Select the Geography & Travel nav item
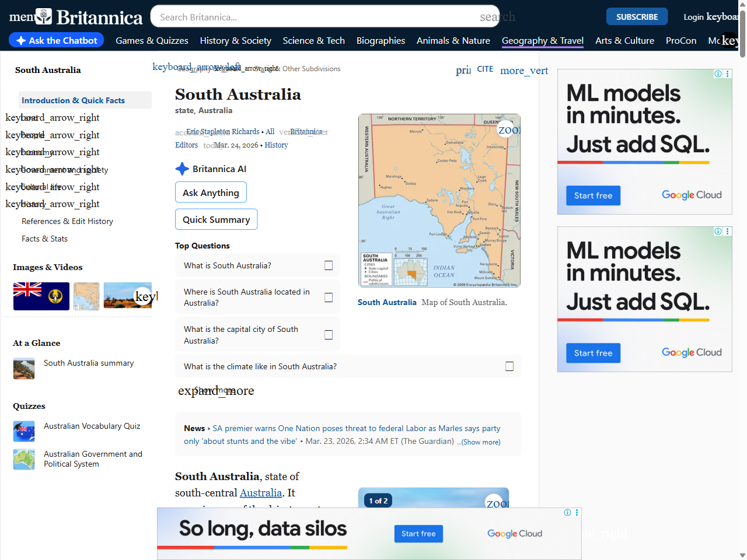 542,41
